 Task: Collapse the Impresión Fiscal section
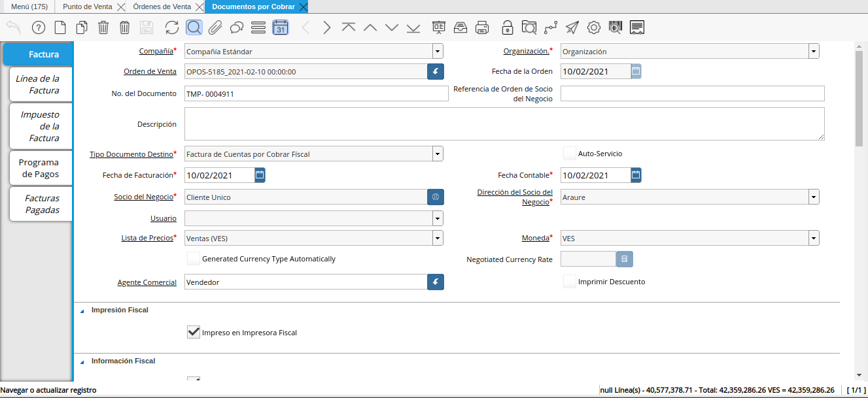(82, 310)
